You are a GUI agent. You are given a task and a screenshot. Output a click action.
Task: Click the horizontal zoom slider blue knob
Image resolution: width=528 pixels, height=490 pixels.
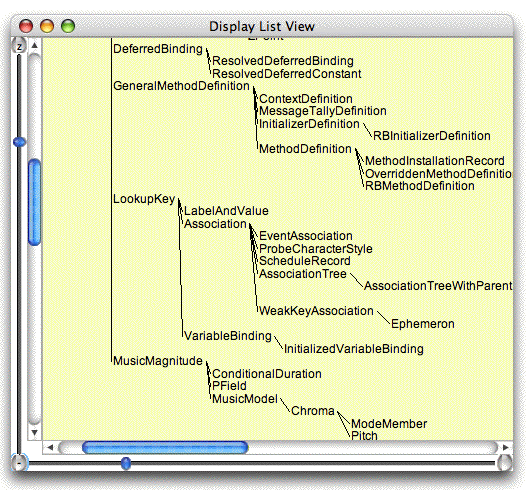126,463
